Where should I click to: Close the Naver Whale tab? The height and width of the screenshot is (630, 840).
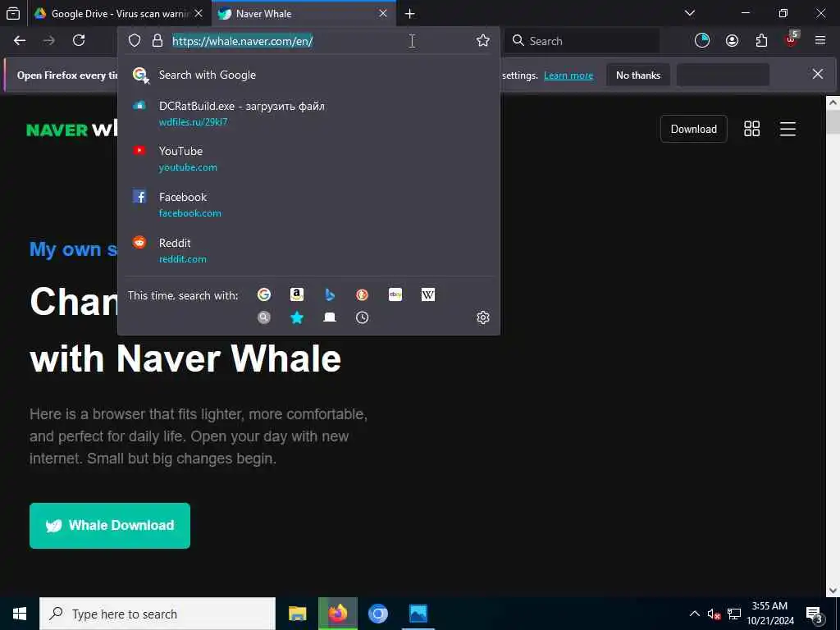pyautogui.click(x=383, y=13)
